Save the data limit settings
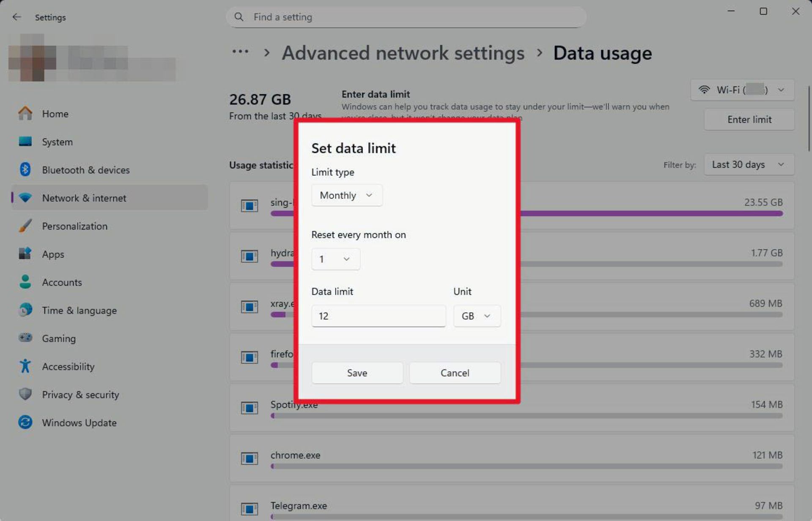812x521 pixels. 357,373
